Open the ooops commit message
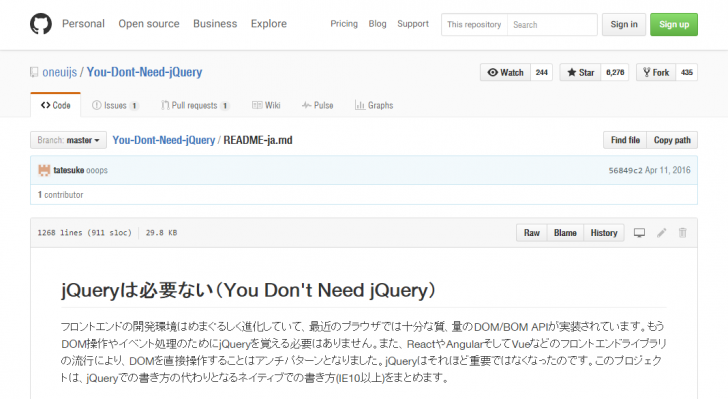The width and height of the screenshot is (728, 399). pos(97,170)
